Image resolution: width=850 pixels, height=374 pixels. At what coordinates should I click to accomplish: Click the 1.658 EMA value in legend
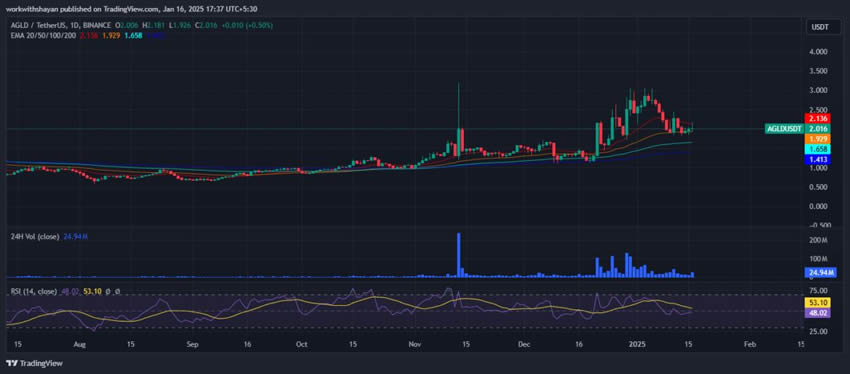134,36
